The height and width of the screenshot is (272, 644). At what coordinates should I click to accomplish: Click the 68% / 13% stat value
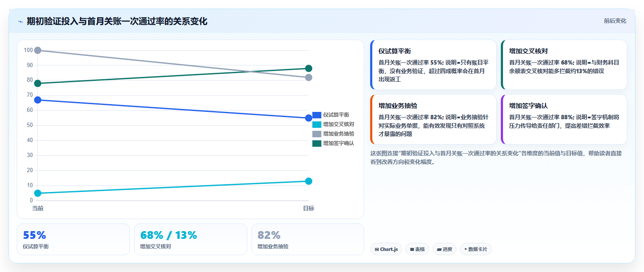(169, 235)
